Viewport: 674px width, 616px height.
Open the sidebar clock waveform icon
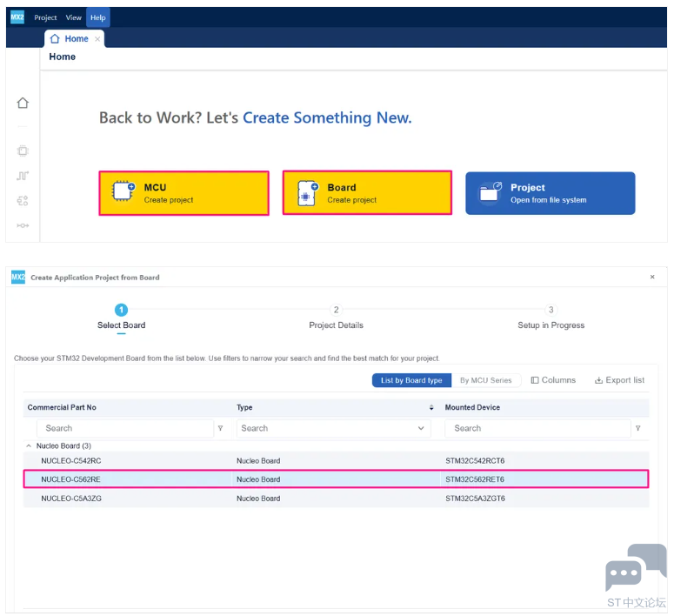[23, 176]
